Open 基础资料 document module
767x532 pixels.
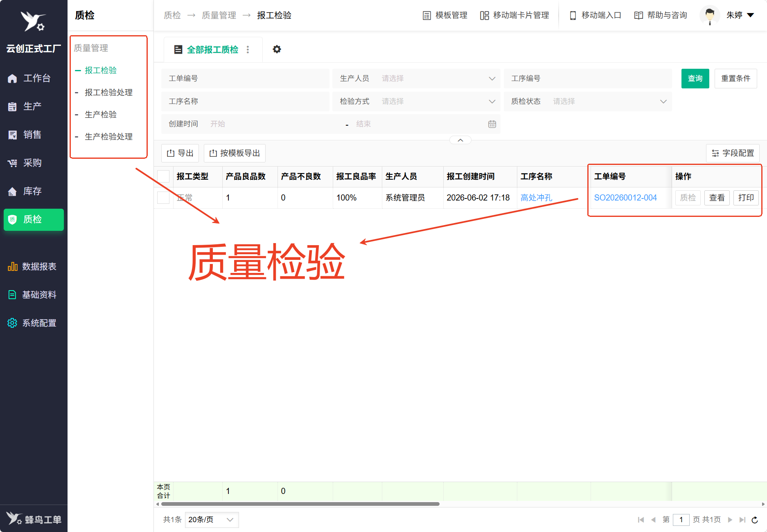33,295
